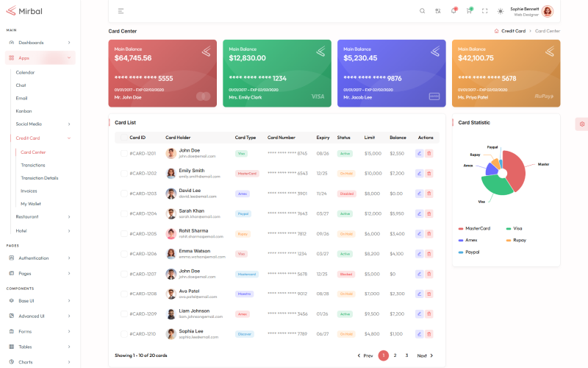
Task: Delete card #CARD-1201 with trash icon
Action: pos(429,153)
